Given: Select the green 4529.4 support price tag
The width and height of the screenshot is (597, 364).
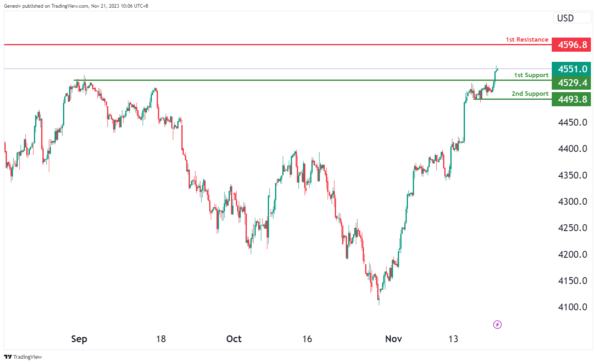Looking at the screenshot, I should click(x=572, y=83).
